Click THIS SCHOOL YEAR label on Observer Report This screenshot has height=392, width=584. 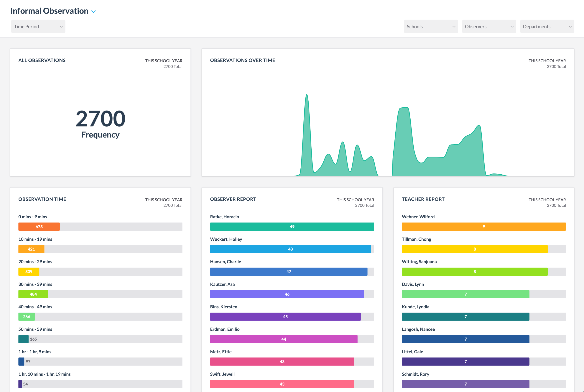click(355, 199)
